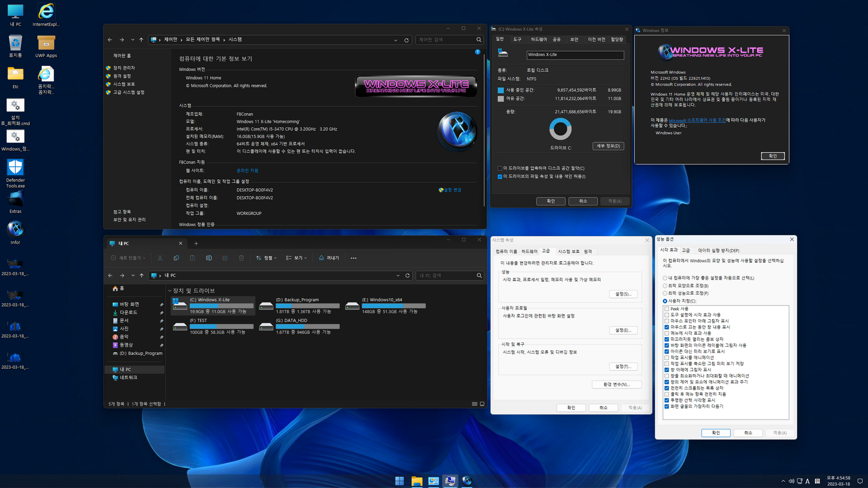The width and height of the screenshot is (868, 488).
Task: Uncheck 창 아래에 그림자 표시
Action: point(667,370)
